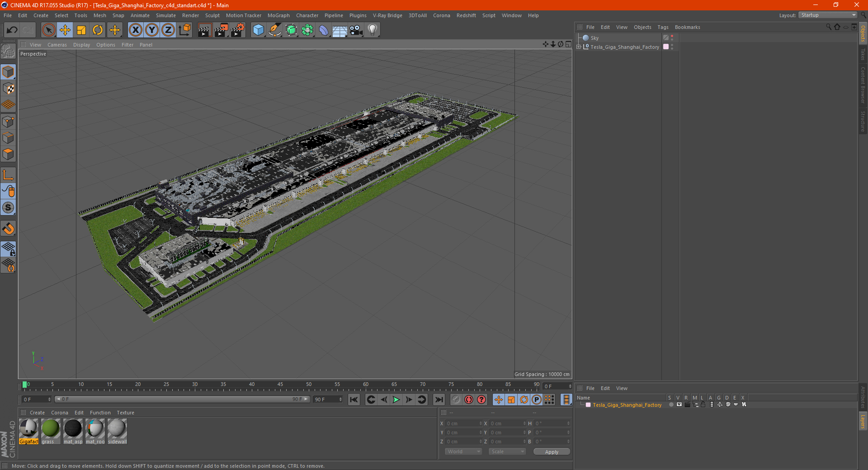The height and width of the screenshot is (470, 868).
Task: Switch to Texture mode icon
Action: [8, 89]
